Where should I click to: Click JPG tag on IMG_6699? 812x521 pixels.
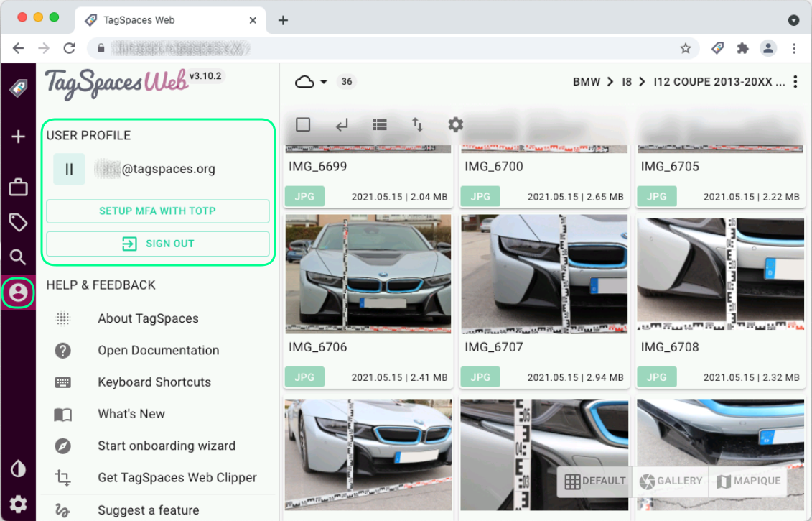[x=304, y=196]
